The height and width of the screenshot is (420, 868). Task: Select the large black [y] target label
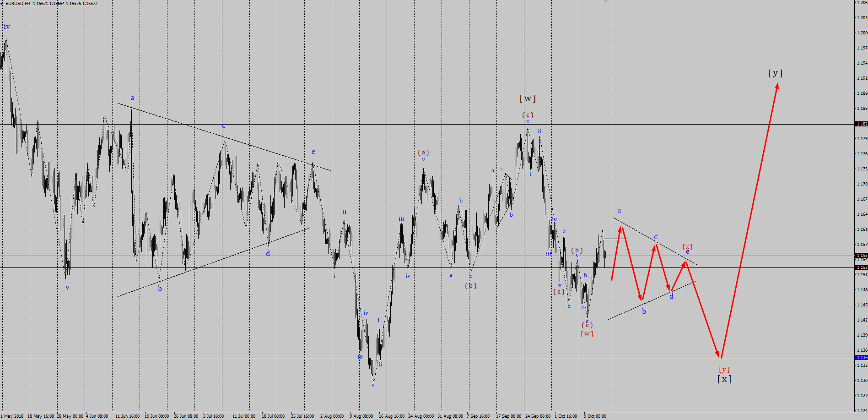(x=775, y=73)
